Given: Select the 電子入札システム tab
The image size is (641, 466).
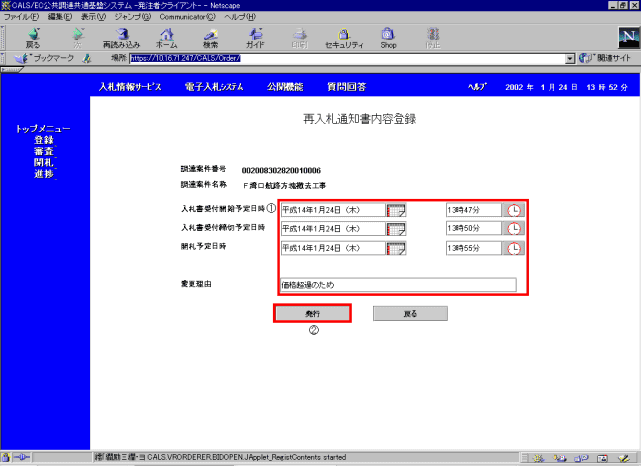Looking at the screenshot, I should tap(214, 87).
